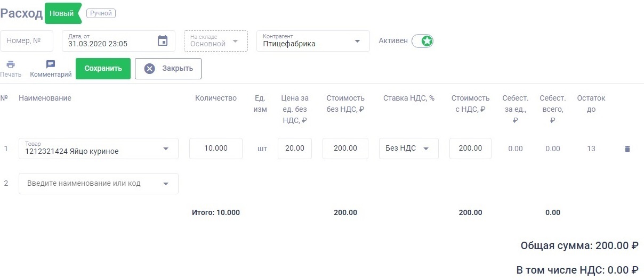This screenshot has width=644, height=280.
Task: Expand the Контрагент Птицефабрика dropdown
Action: pyautogui.click(x=357, y=42)
